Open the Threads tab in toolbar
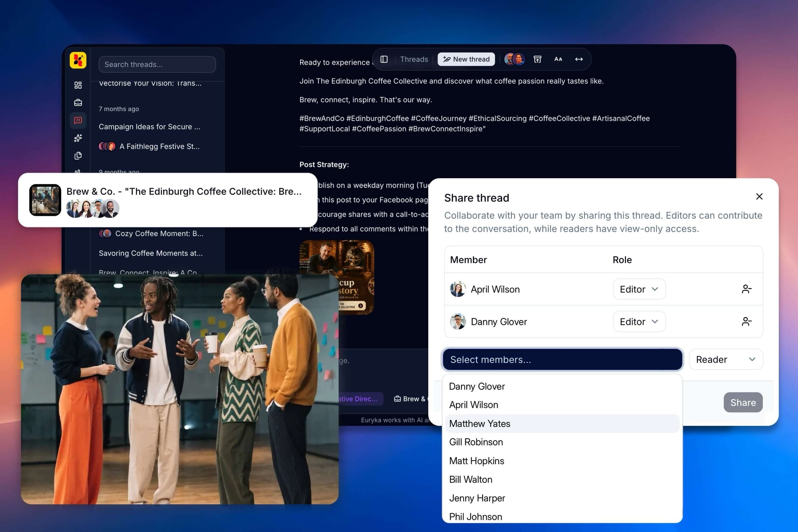Viewport: 798px width, 532px height. tap(414, 59)
